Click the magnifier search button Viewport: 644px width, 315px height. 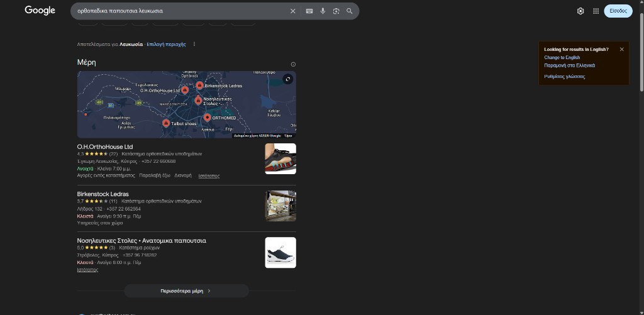pyautogui.click(x=350, y=11)
